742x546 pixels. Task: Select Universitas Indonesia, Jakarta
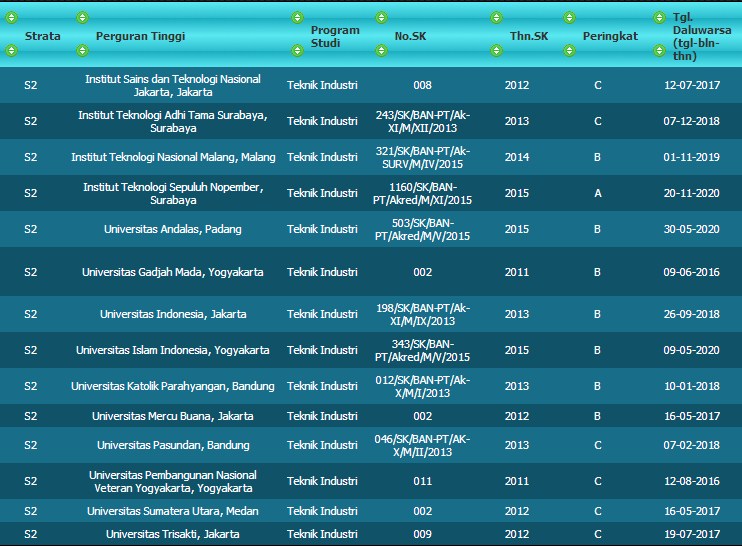pyautogui.click(x=173, y=314)
